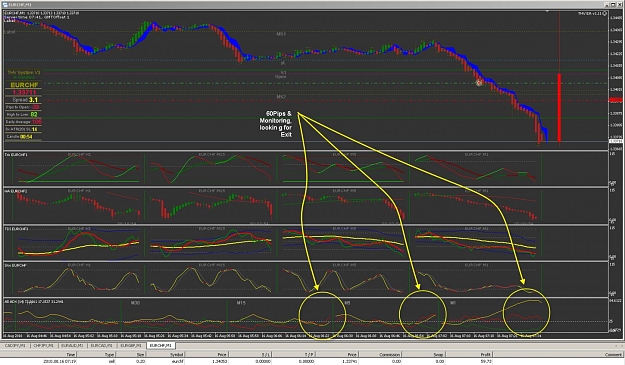Switch to the CADJPY,M1 chart tab
This screenshot has width=625, height=365.
(x=15, y=345)
